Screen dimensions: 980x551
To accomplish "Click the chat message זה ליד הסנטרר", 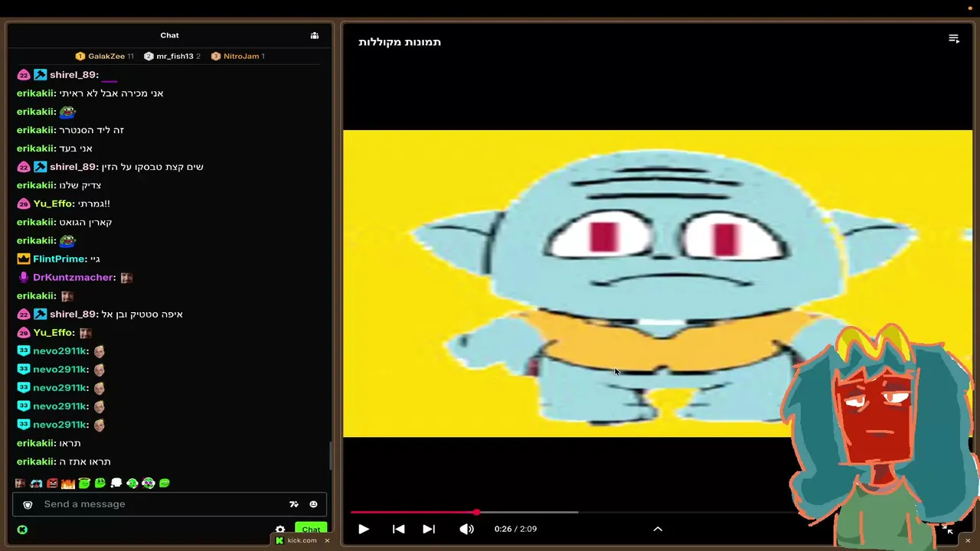I will pyautogui.click(x=91, y=130).
